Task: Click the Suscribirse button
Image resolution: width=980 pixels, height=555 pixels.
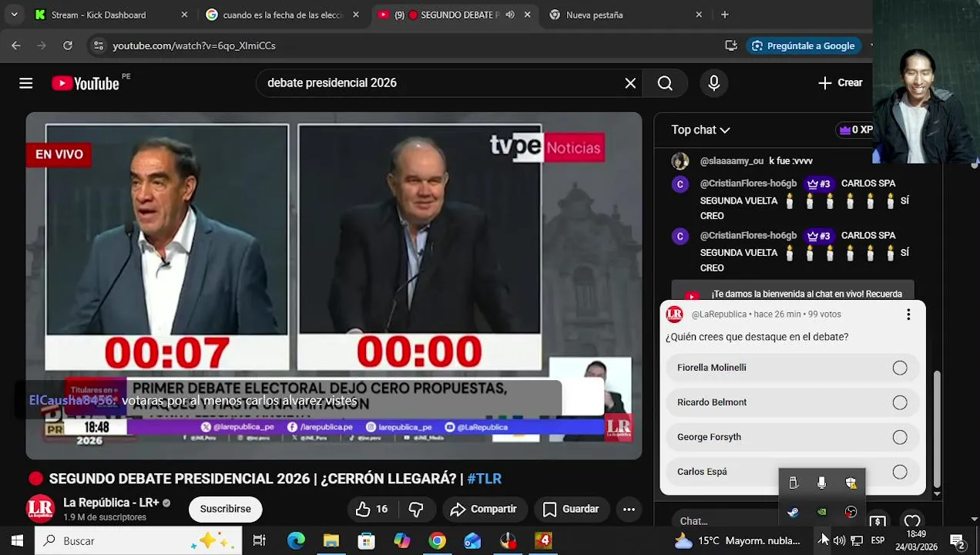Action: click(226, 509)
